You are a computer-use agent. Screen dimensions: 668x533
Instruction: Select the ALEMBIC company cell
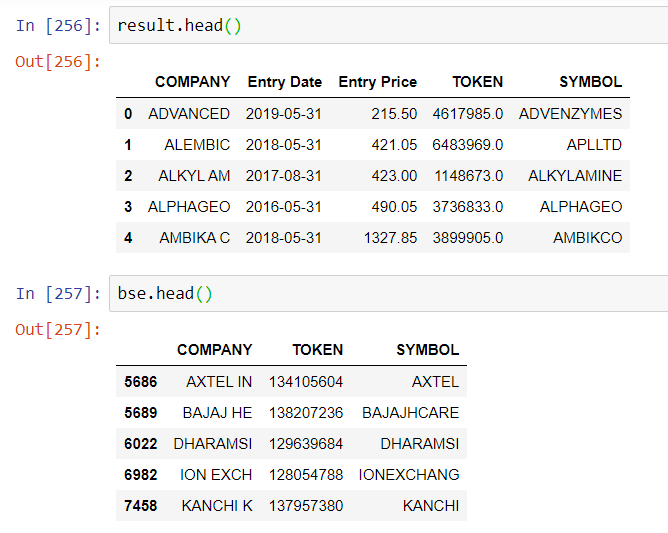197,145
